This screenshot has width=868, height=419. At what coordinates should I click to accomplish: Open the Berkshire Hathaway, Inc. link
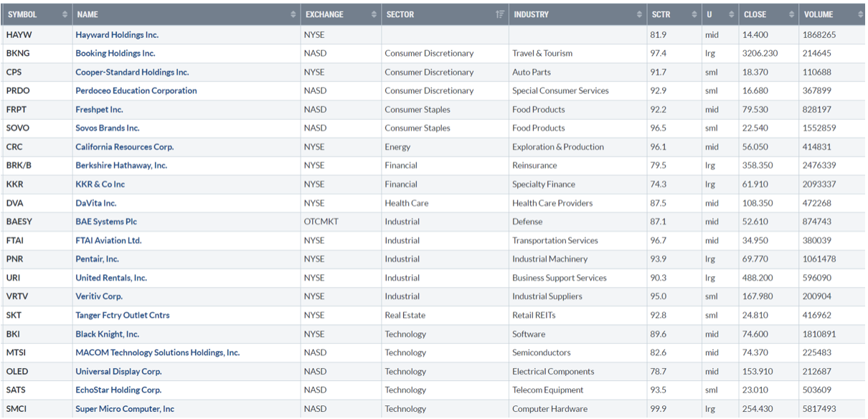[x=121, y=166]
